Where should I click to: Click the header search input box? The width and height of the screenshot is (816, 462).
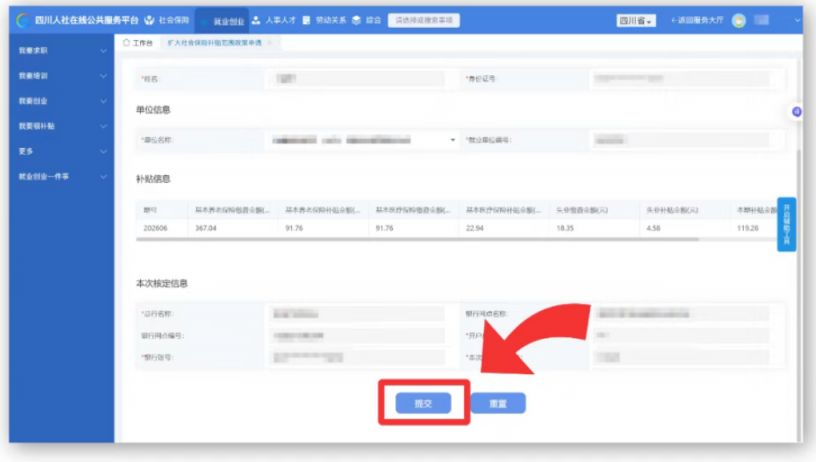pos(424,20)
